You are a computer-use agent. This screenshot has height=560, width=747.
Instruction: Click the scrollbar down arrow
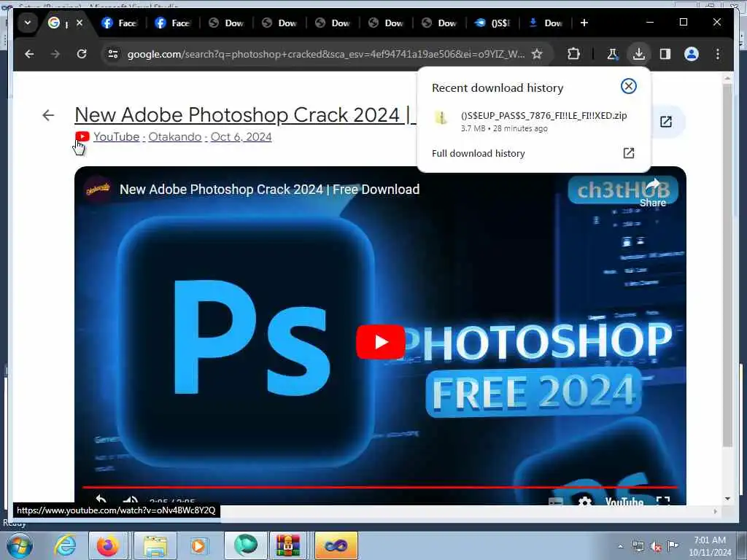pos(727,499)
